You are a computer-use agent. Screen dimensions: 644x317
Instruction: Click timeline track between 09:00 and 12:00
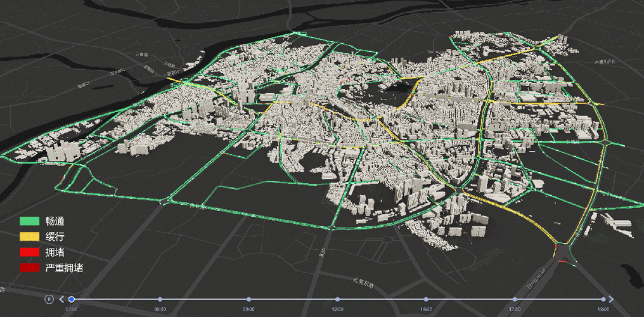[293, 299]
